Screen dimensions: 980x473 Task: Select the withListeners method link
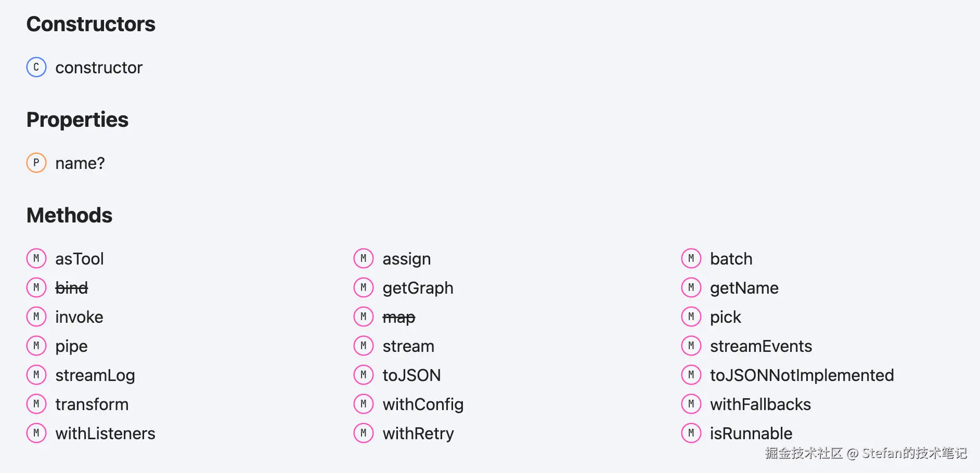[105, 433]
